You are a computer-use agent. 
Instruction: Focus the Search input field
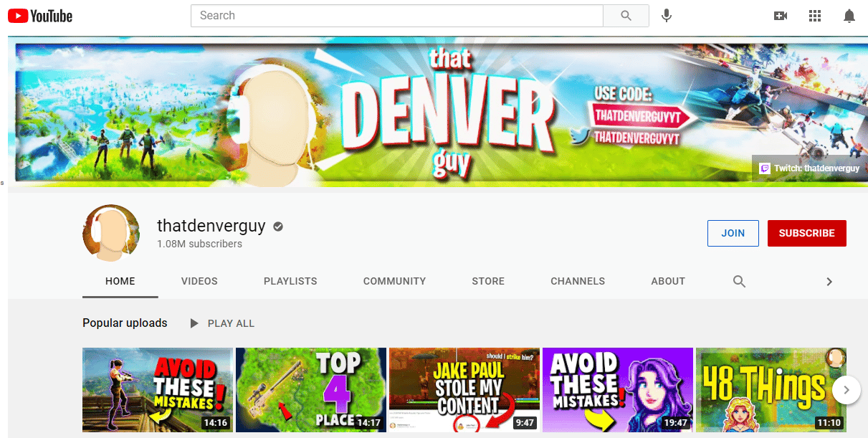[397, 16]
